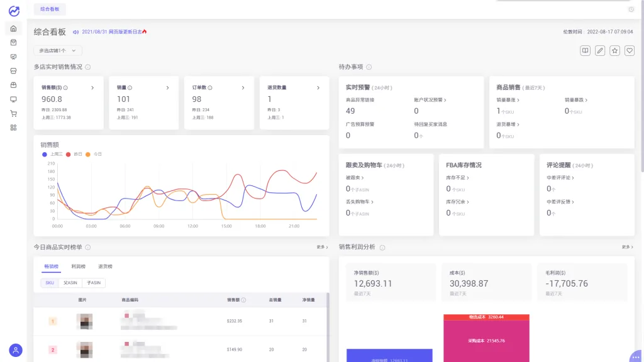Click the 采购成本 21545.76 pink bar

click(486, 341)
